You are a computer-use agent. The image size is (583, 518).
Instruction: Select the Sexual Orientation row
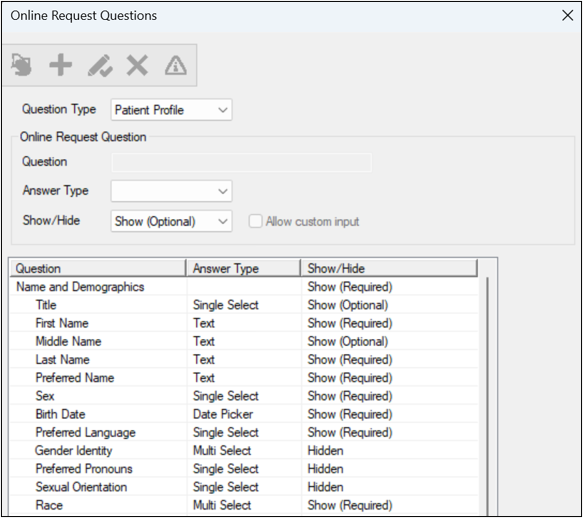244,487
